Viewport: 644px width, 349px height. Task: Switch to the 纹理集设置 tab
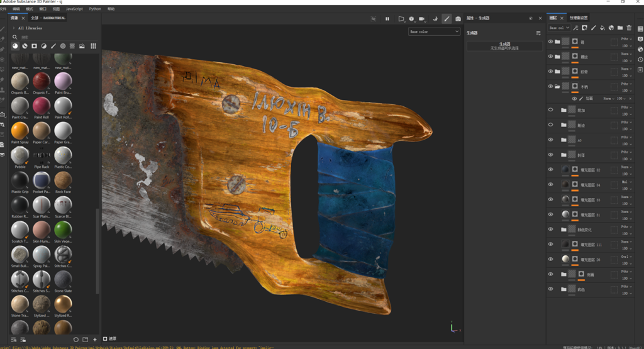click(x=579, y=18)
